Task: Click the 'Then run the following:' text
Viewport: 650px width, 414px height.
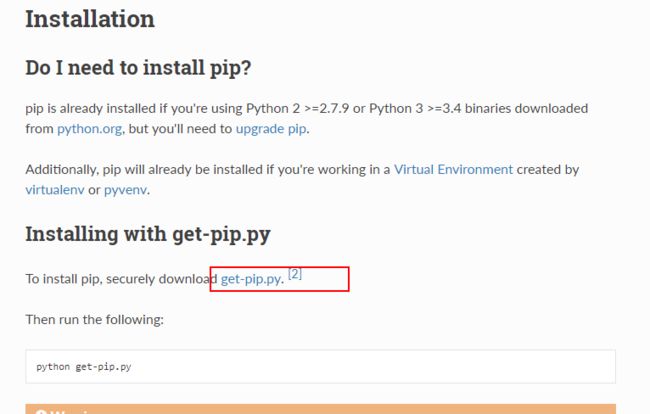Action: 95,320
